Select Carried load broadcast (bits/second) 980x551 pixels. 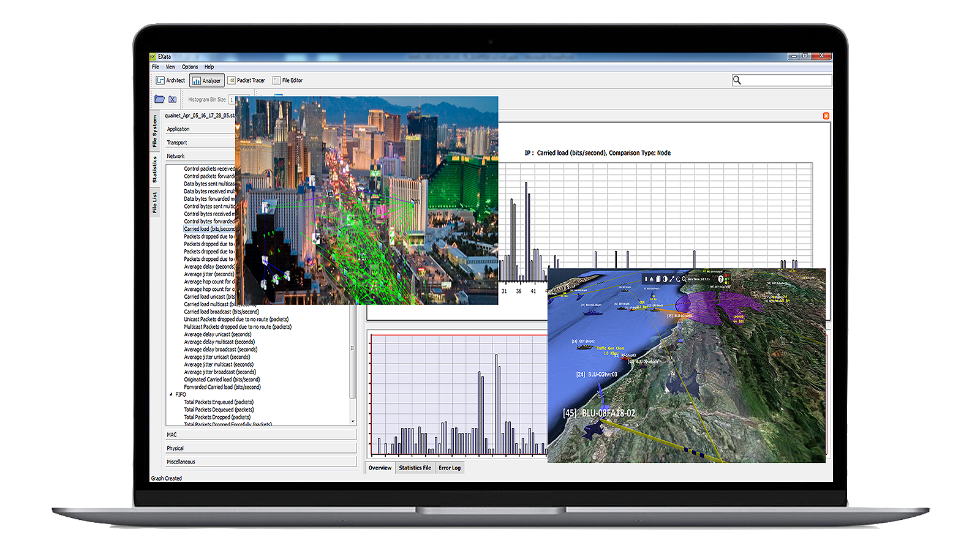(221, 312)
